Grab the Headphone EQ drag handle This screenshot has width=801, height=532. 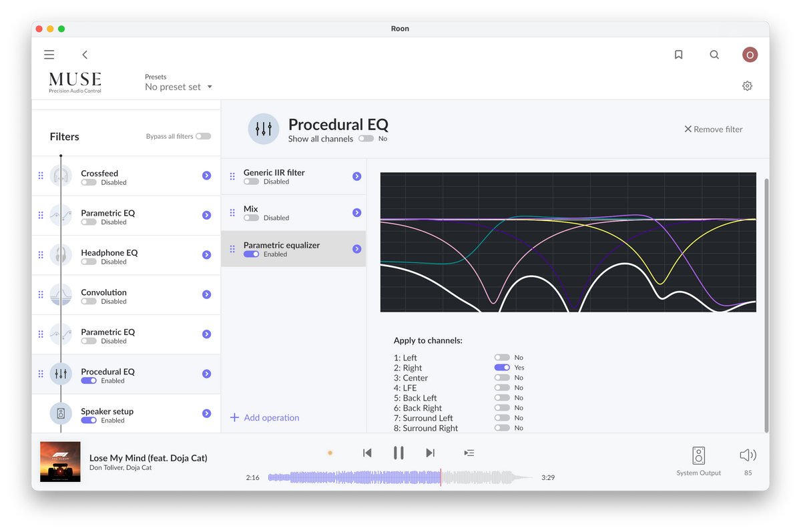[x=41, y=255]
